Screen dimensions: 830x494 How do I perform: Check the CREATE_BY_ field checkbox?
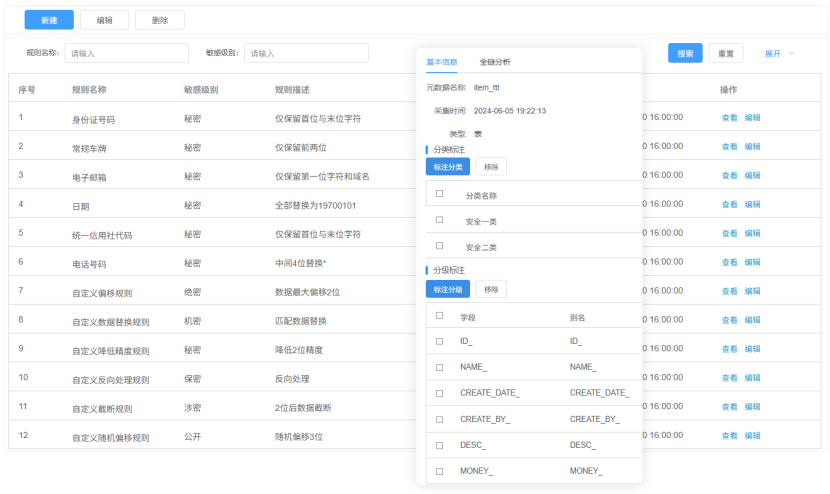[439, 419]
